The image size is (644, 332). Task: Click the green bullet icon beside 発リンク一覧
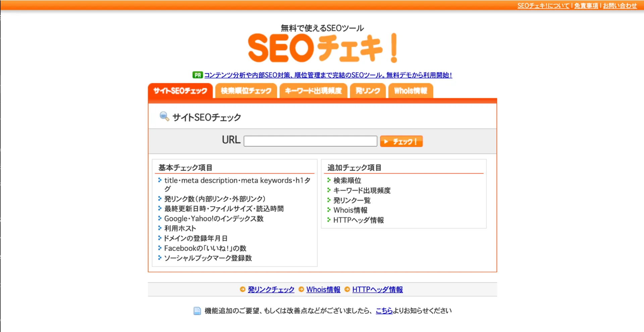click(x=329, y=200)
